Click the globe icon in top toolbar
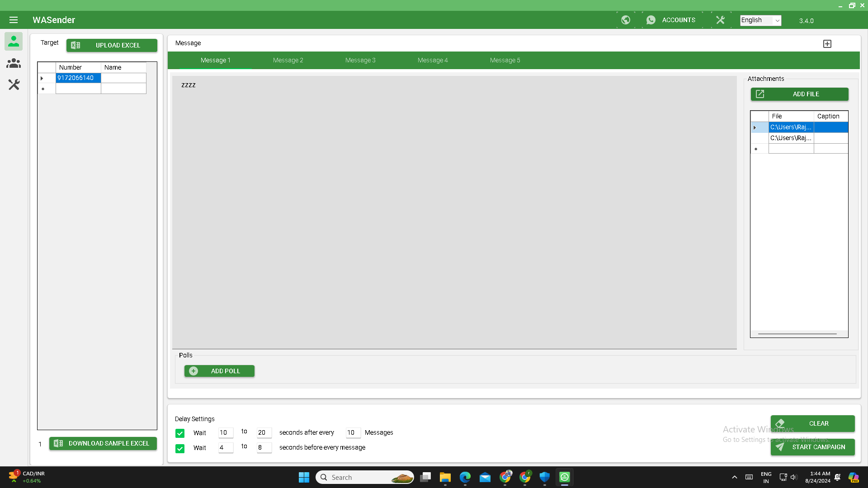 coord(626,20)
